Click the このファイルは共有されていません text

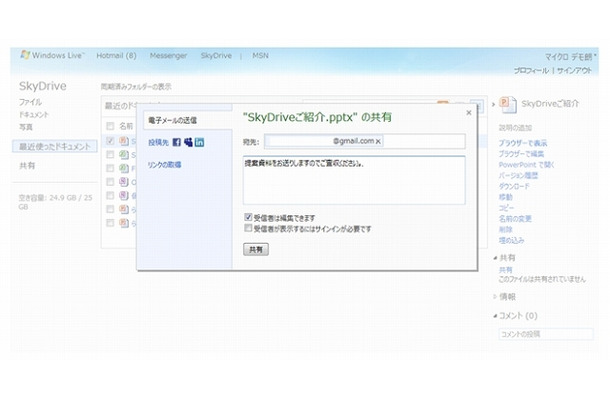point(542,279)
